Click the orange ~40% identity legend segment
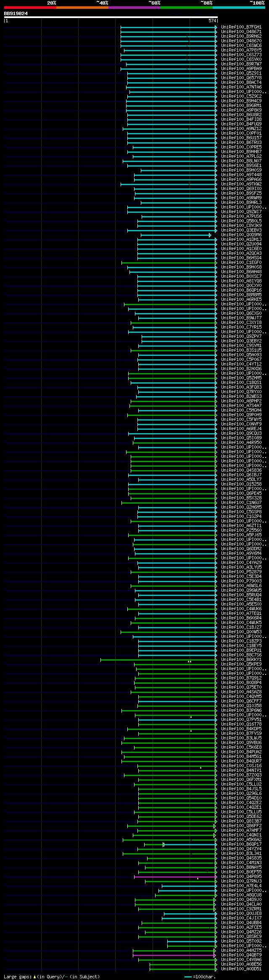 pyautogui.click(x=82, y=8)
